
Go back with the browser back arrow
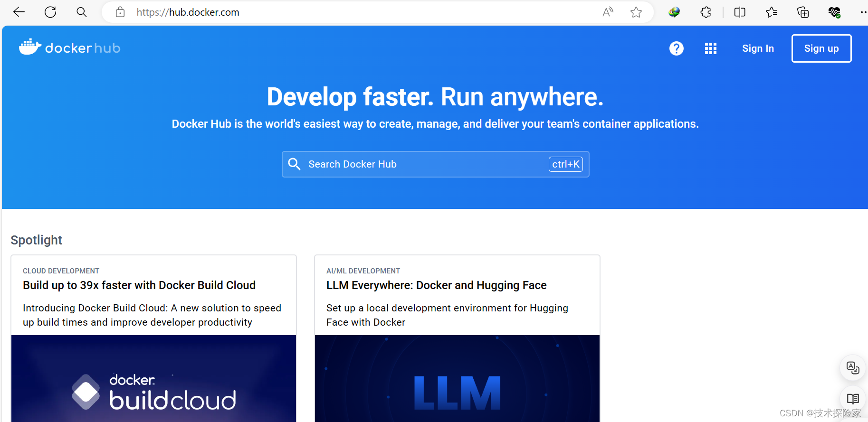pyautogui.click(x=19, y=12)
